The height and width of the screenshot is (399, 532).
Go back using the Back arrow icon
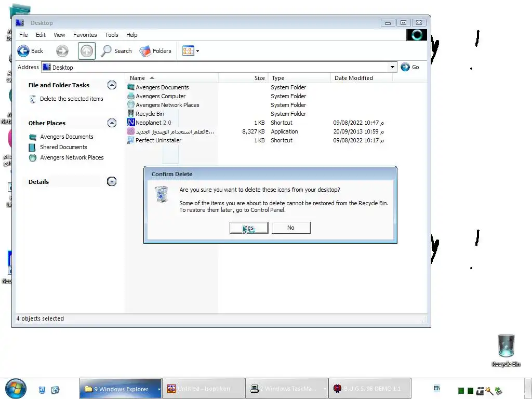(23, 51)
